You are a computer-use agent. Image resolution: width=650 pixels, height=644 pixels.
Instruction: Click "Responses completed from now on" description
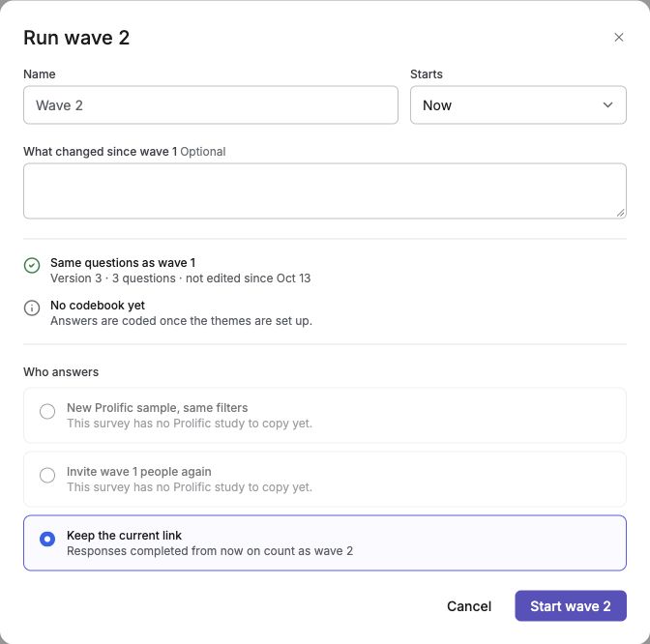click(210, 551)
